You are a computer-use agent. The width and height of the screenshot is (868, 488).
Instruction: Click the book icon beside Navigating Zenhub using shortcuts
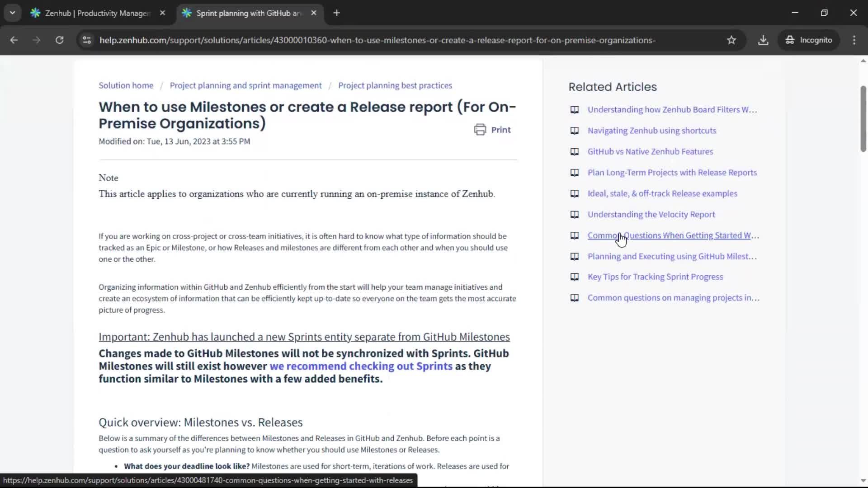(574, 131)
